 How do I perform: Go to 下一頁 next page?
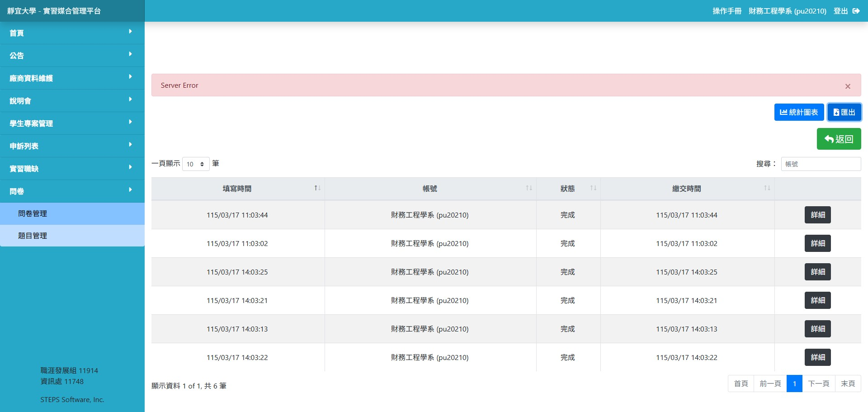click(x=819, y=384)
